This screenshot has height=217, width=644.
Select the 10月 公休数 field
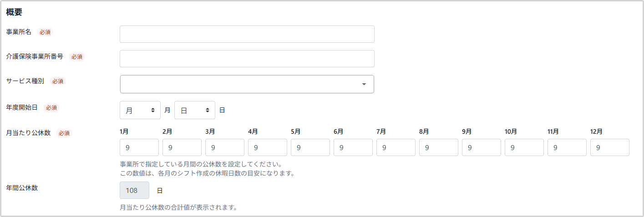(524, 147)
